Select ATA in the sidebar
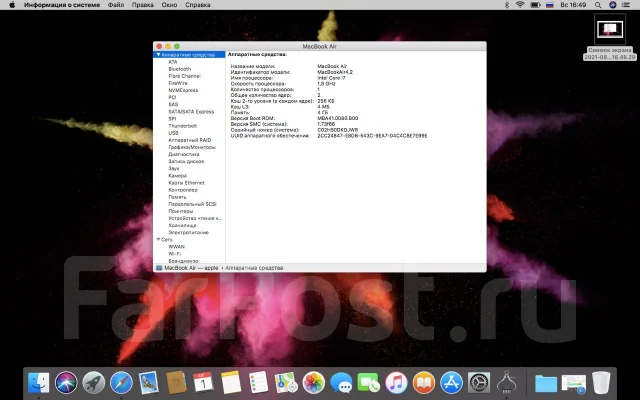Viewport: 640px width, 400px height. coord(173,62)
